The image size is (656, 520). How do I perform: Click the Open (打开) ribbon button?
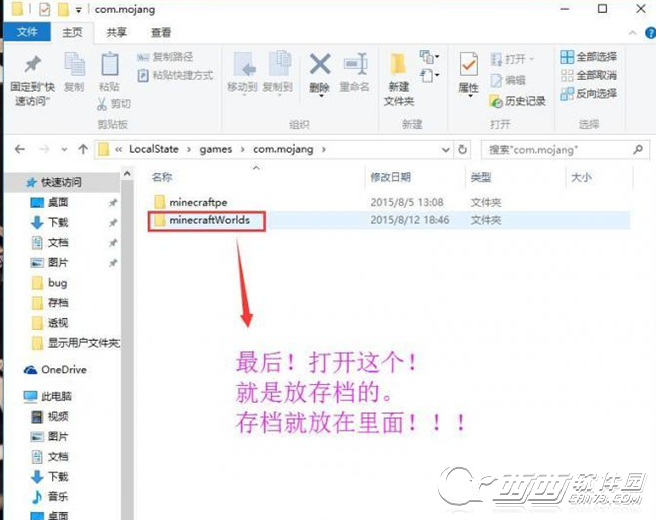(x=512, y=59)
